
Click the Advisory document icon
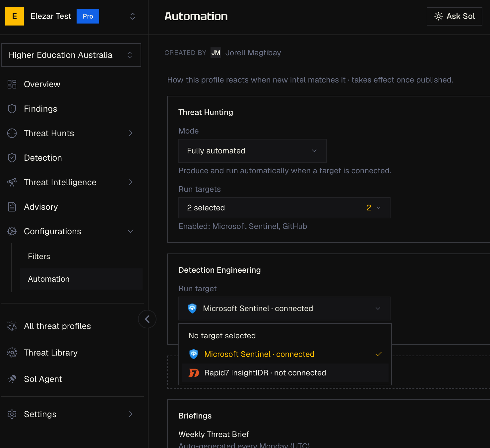(x=12, y=207)
